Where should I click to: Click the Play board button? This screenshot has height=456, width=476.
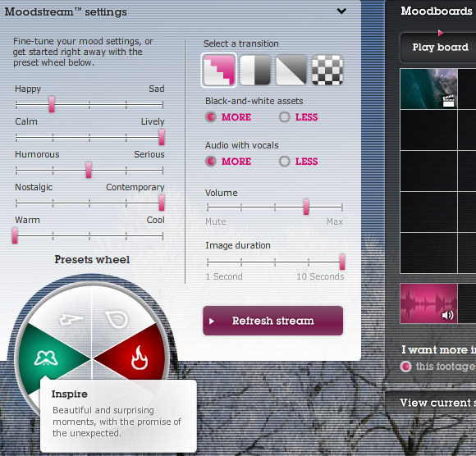click(438, 48)
